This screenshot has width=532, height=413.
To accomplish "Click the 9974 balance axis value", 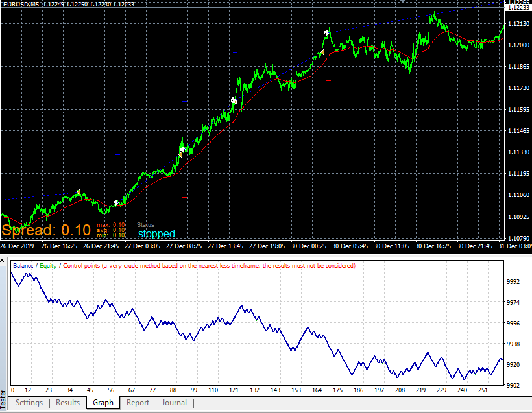I will point(513,303).
